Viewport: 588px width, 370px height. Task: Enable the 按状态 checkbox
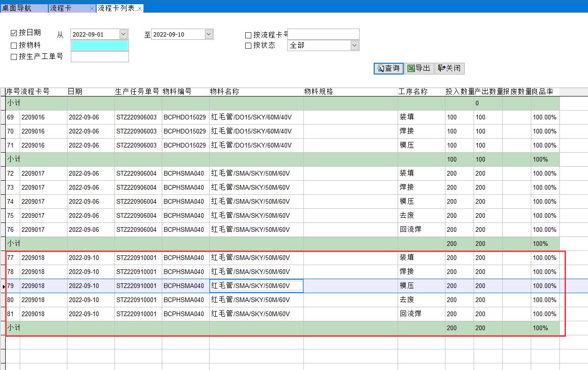[249, 46]
